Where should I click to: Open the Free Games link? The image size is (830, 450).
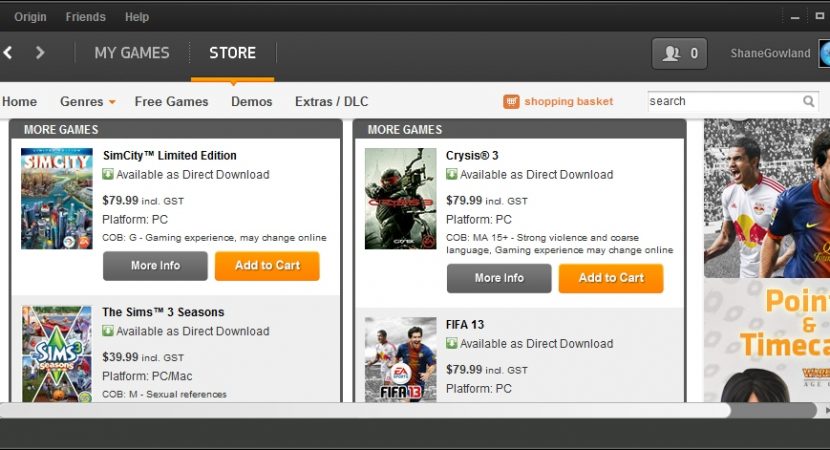pyautogui.click(x=171, y=101)
